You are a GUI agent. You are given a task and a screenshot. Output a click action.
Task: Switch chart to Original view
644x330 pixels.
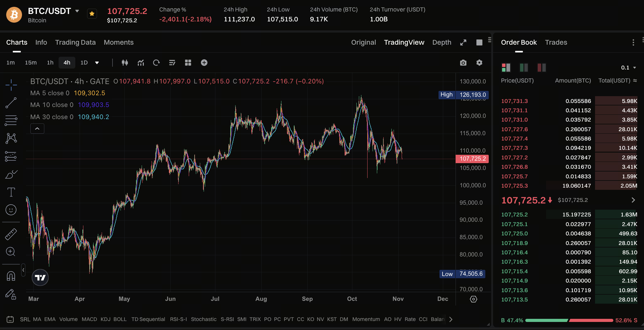pos(364,42)
